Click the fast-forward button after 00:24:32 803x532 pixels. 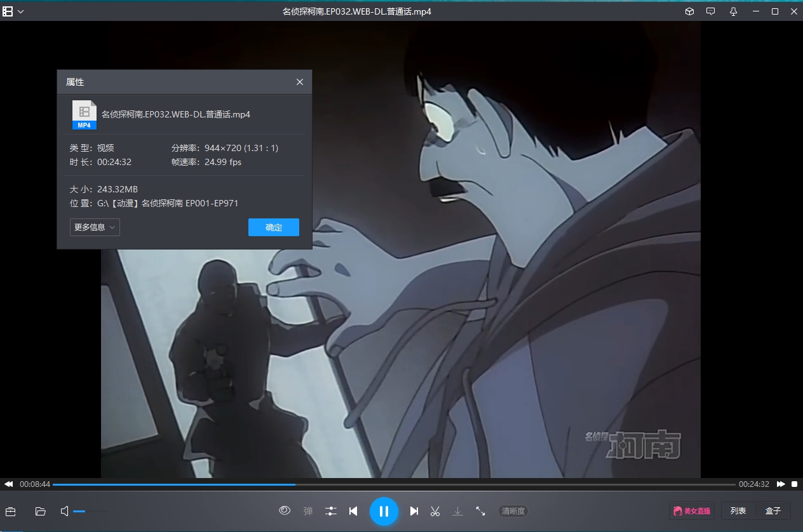pyautogui.click(x=781, y=484)
